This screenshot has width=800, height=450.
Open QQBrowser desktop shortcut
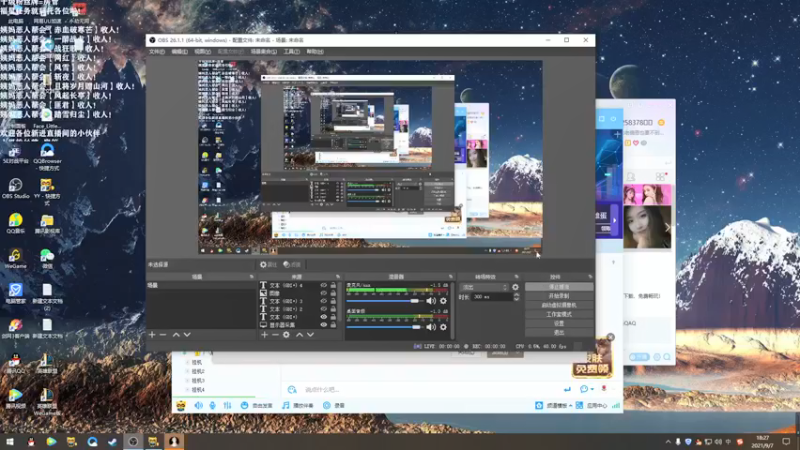(47, 157)
